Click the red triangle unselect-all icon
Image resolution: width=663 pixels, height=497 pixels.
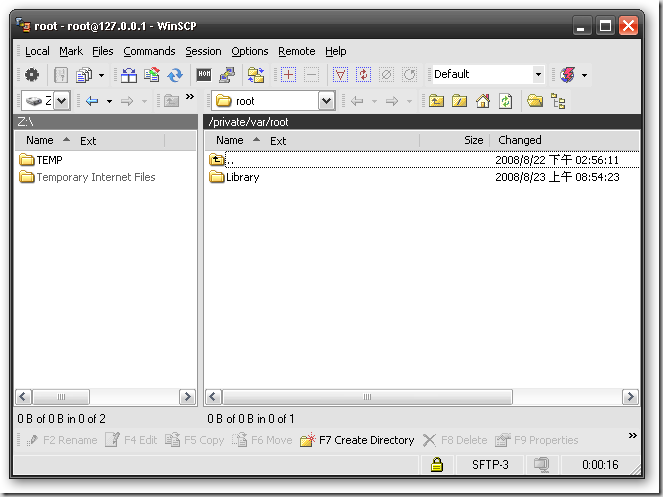click(x=340, y=75)
